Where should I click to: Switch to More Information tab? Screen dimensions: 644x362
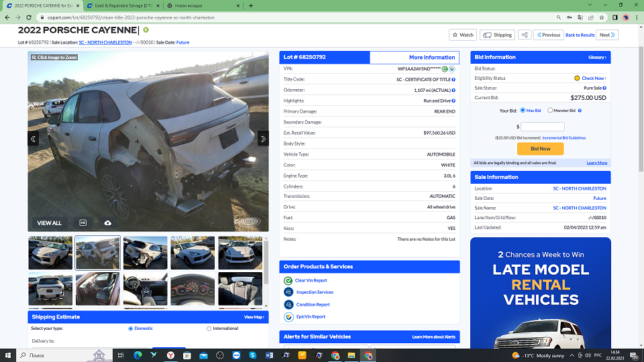pyautogui.click(x=415, y=58)
